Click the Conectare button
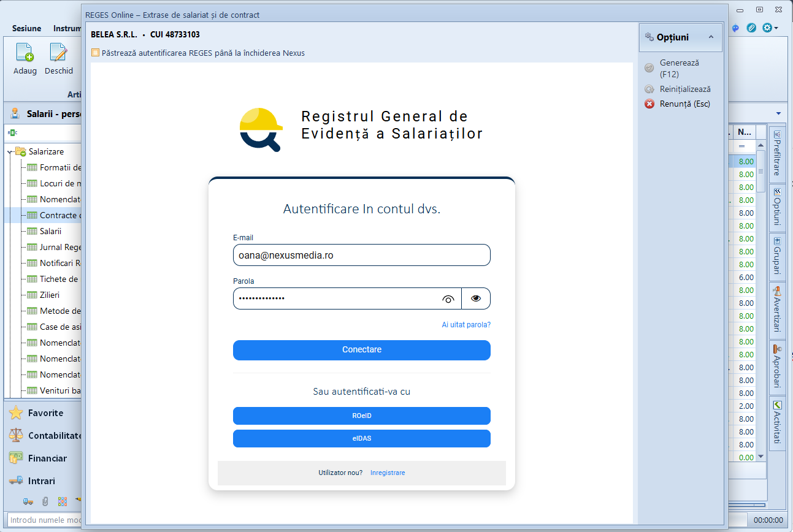The height and width of the screenshot is (532, 793). 362,350
